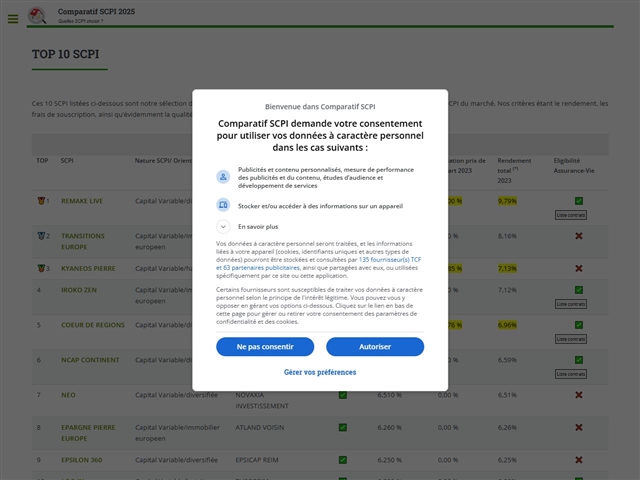
Task: Click red cross for NEO row
Action: click(579, 395)
